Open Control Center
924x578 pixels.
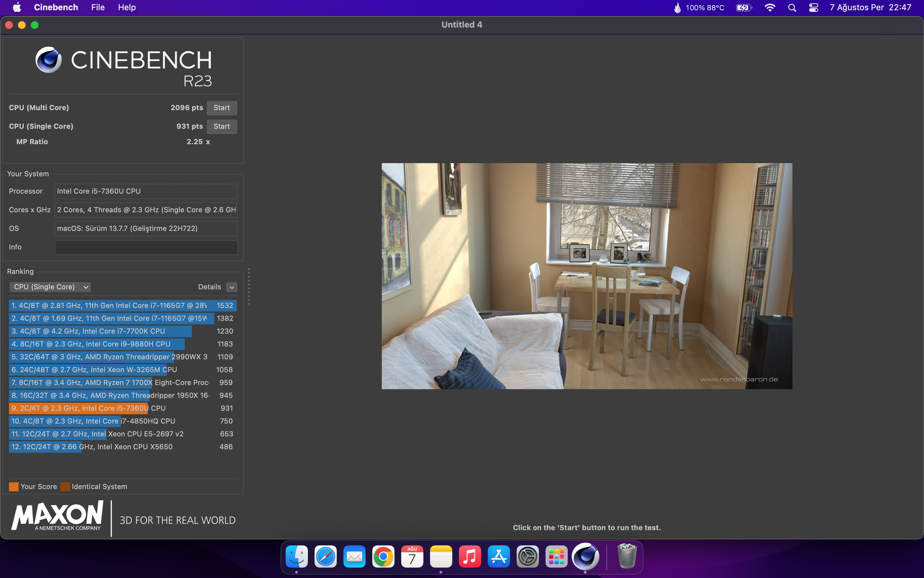coord(813,8)
